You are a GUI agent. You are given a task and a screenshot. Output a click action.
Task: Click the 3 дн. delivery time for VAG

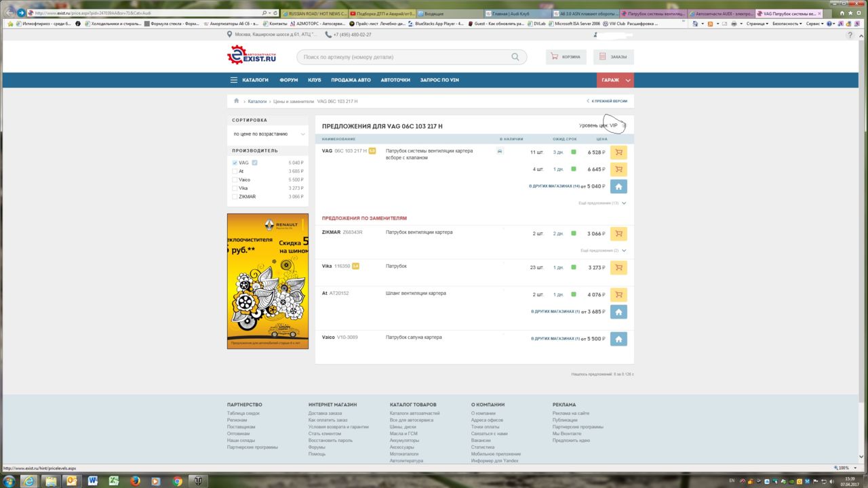pyautogui.click(x=558, y=152)
